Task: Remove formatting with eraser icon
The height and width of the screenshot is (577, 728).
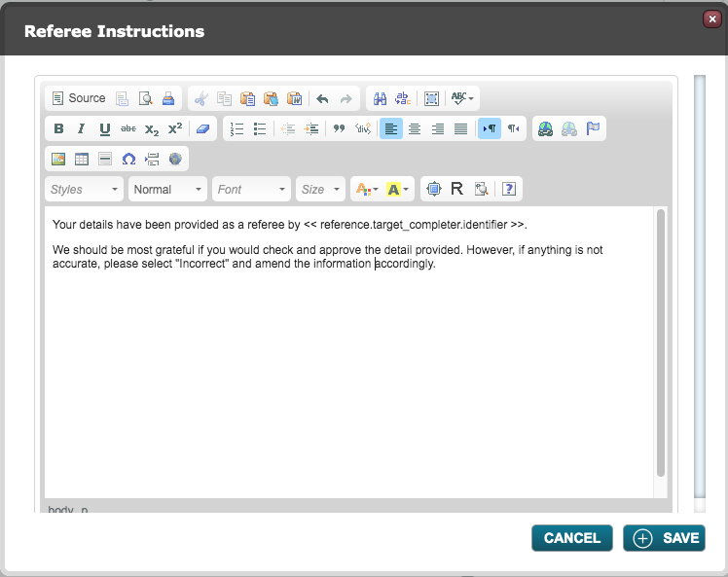Action: pos(202,128)
